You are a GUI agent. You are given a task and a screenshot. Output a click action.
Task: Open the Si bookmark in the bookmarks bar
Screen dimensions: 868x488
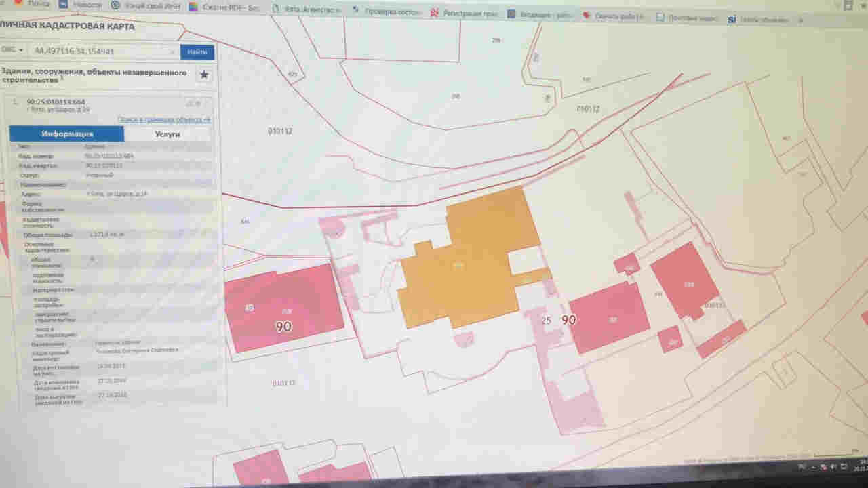pos(731,20)
